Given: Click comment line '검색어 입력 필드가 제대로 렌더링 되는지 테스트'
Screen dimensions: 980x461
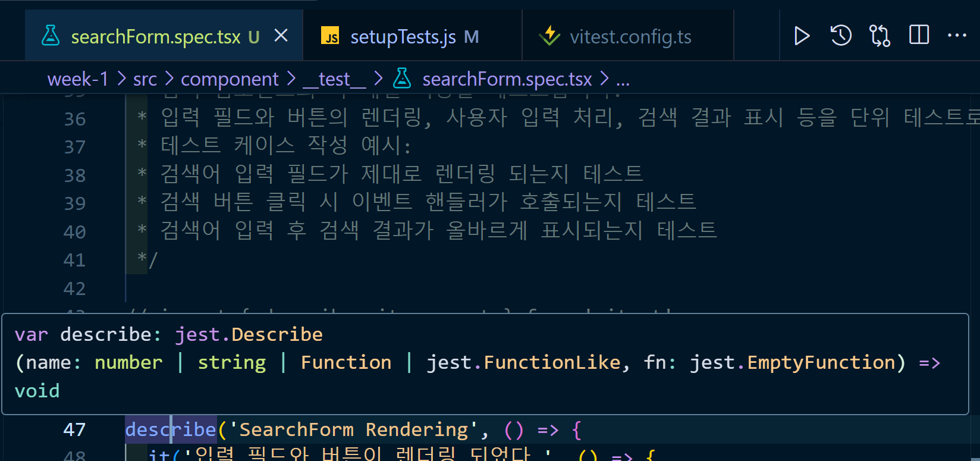Looking at the screenshot, I should [x=402, y=174].
